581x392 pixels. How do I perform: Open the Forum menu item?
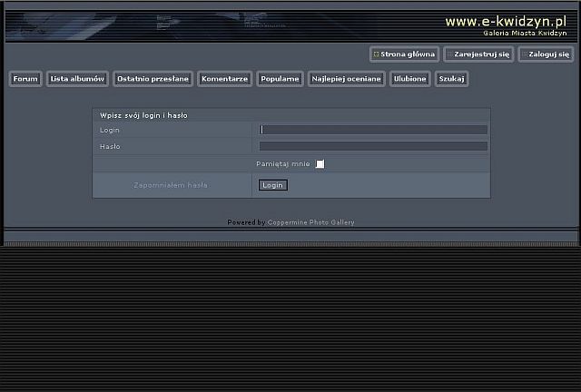[x=25, y=79]
